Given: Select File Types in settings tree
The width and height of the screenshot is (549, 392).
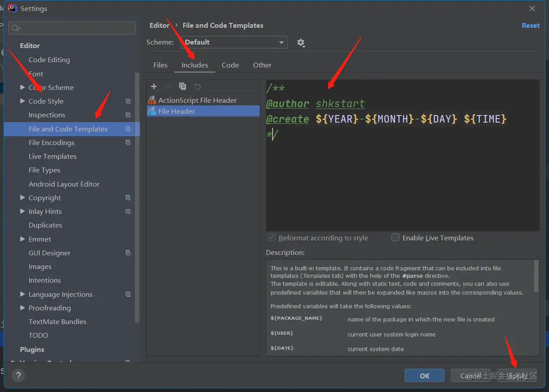Looking at the screenshot, I should click(45, 170).
